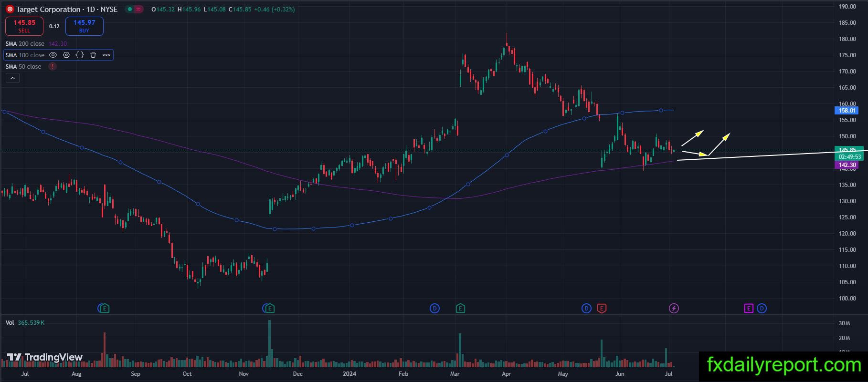Delete the SMA 100 indicator with trash icon
868x382 pixels.
(93, 55)
